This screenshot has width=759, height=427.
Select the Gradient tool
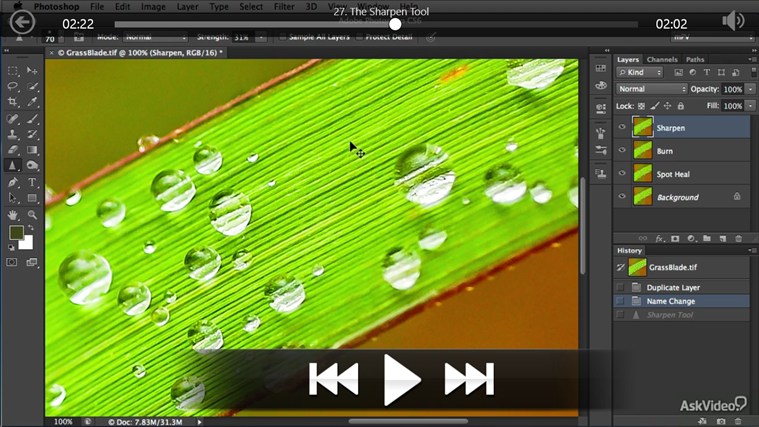32,150
